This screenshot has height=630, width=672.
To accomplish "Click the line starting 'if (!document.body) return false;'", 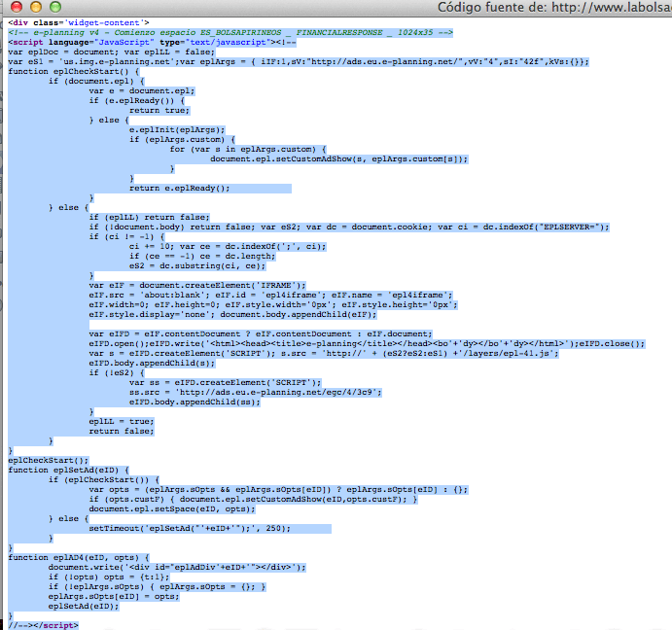I will point(349,227).
